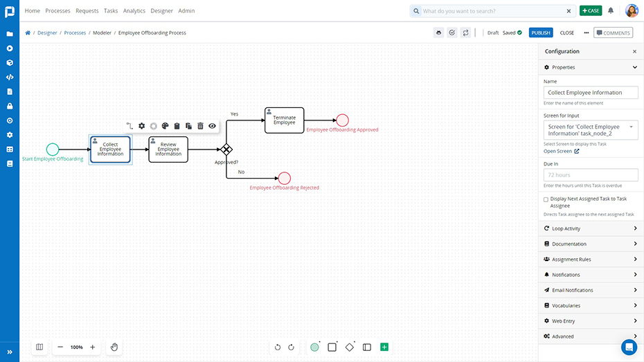This screenshot has width=644, height=362.
Task: Click the undo arrow in bottom toolbar
Action: pos(278,347)
